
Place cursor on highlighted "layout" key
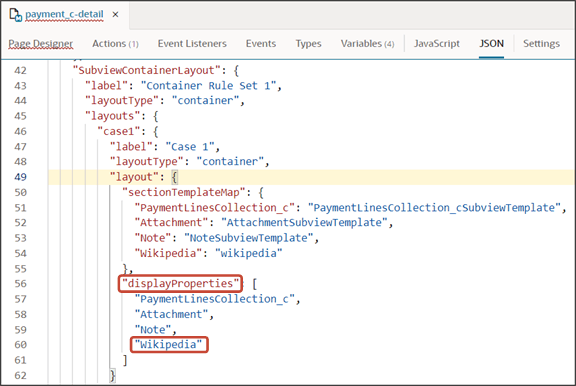(x=134, y=177)
